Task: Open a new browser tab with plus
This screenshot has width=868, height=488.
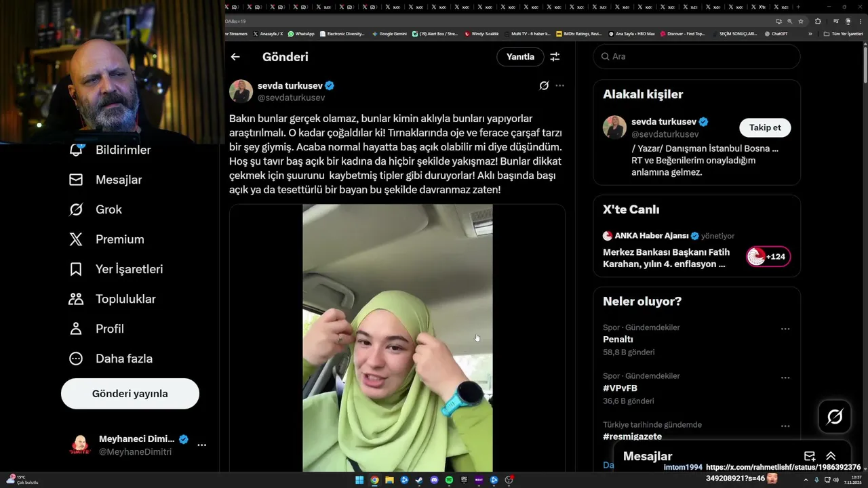Action: [799, 7]
